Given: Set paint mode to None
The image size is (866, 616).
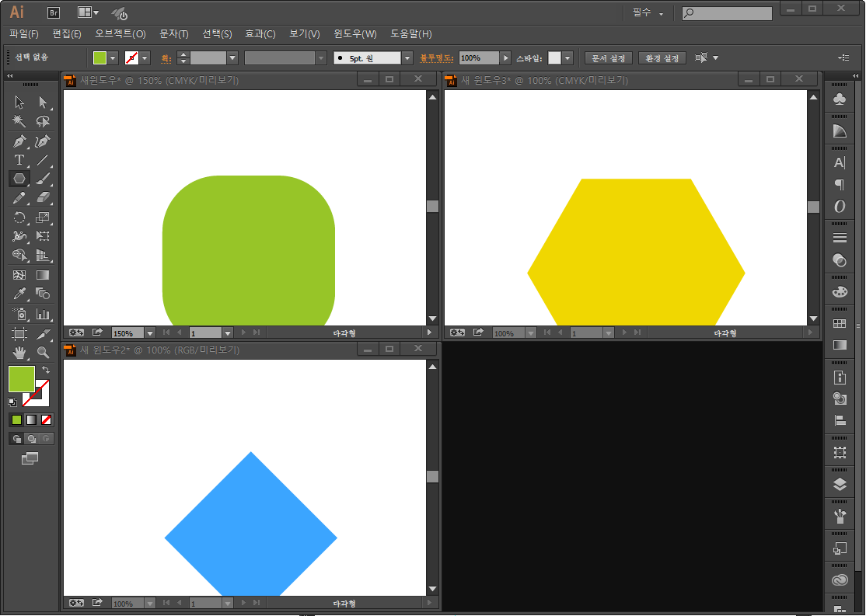Looking at the screenshot, I should [x=47, y=419].
